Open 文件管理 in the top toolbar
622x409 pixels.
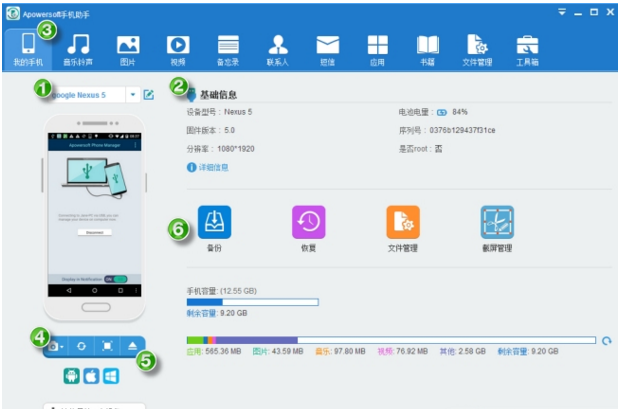click(477, 50)
